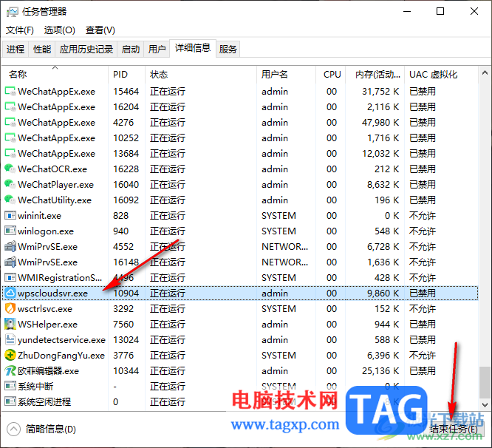Click icon of WeChatAppEx.exe PID 15464

(10, 92)
